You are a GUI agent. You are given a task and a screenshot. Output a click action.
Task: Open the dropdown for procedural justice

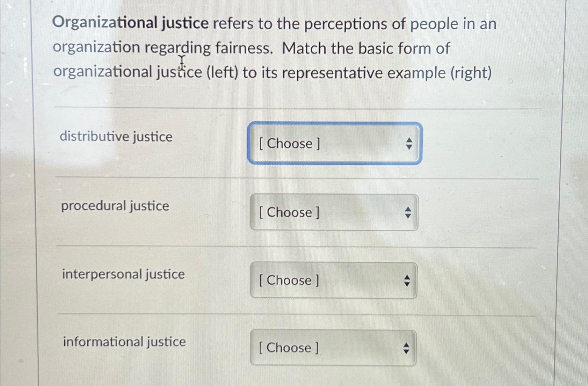334,212
